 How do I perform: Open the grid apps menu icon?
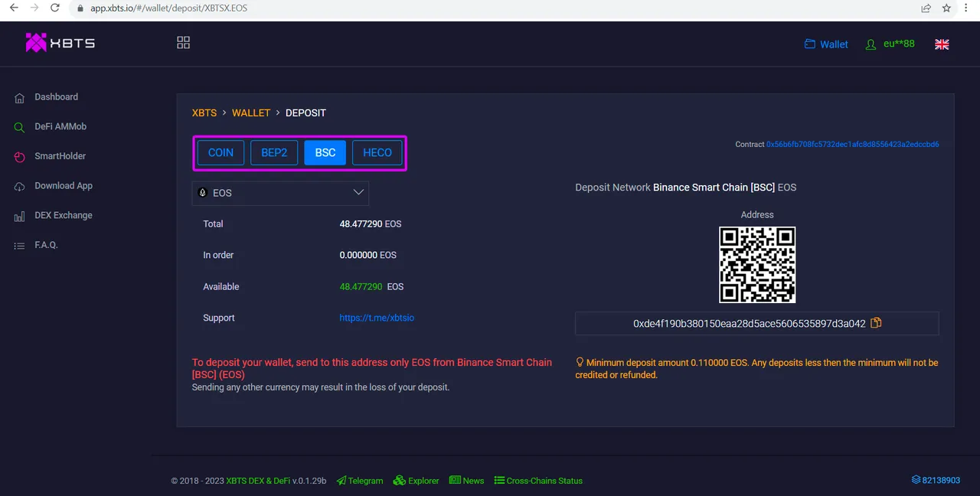click(x=183, y=43)
